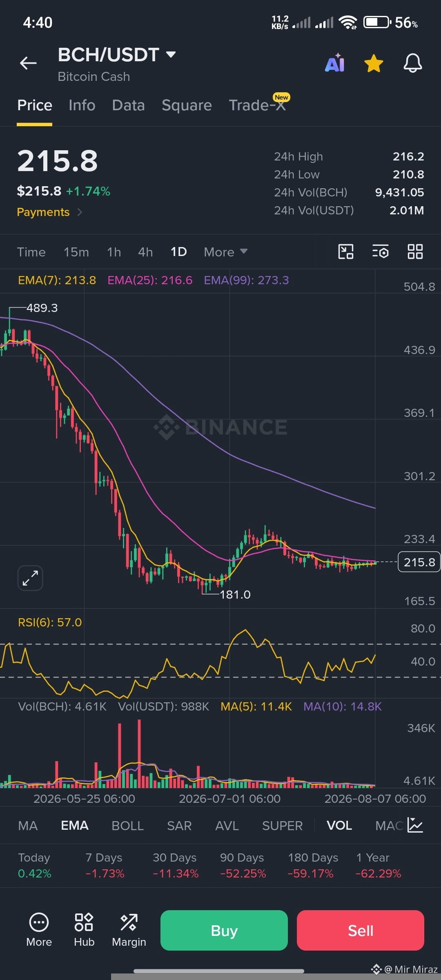This screenshot has width=441, height=980.
Task: Switch to the Square tab
Action: pos(187,105)
